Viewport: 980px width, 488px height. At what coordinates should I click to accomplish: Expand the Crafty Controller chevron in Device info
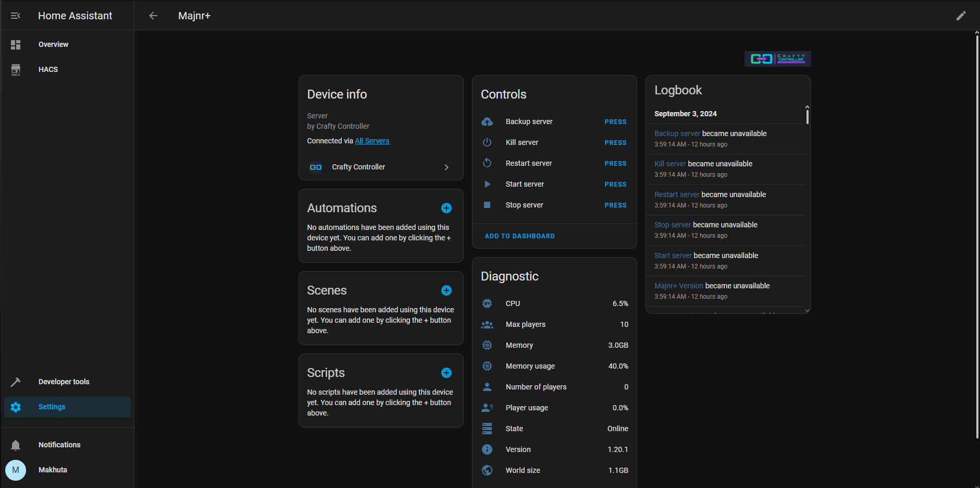tap(446, 167)
